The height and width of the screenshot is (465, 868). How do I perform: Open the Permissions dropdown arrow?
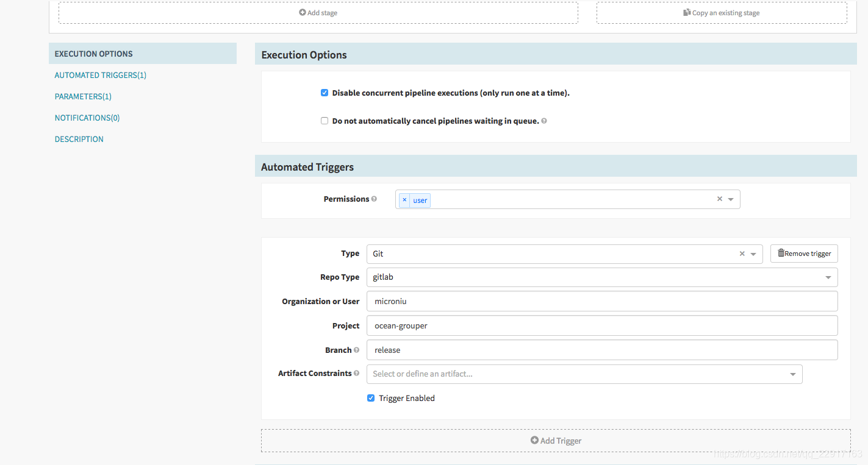[731, 199]
